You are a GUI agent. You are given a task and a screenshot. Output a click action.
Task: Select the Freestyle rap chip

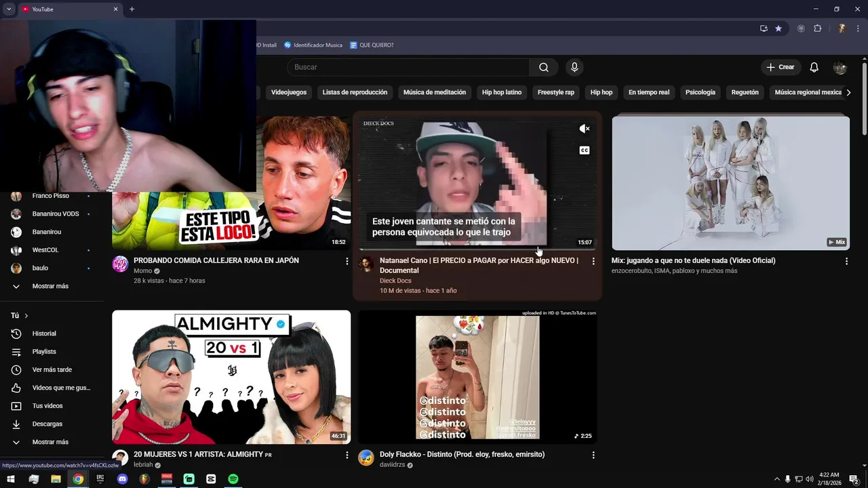[x=556, y=92]
